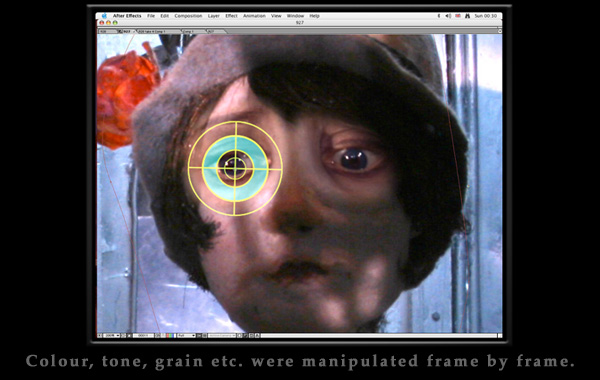Screen dimensions: 600x380
Task: Open the input language flag menu
Action: click(458, 16)
